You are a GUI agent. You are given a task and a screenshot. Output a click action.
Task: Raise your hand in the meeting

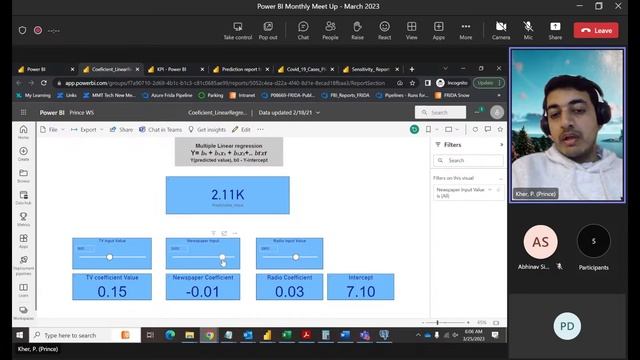(357, 31)
